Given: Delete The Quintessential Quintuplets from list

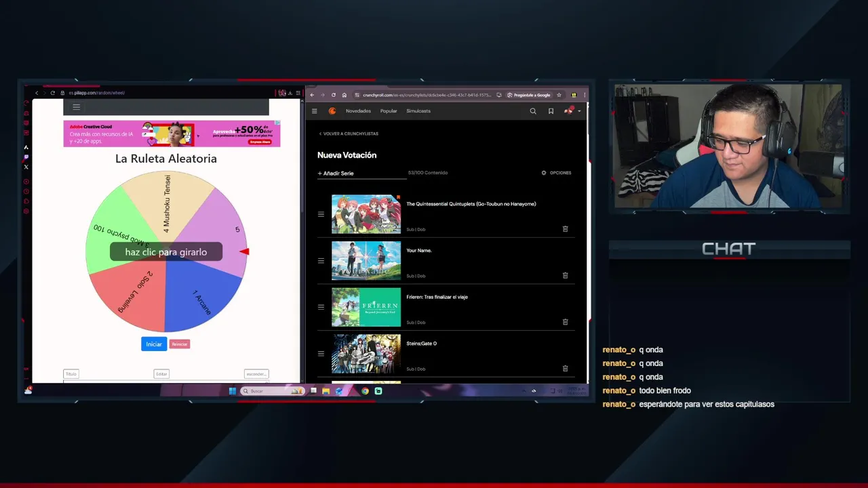Looking at the screenshot, I should pyautogui.click(x=565, y=229).
